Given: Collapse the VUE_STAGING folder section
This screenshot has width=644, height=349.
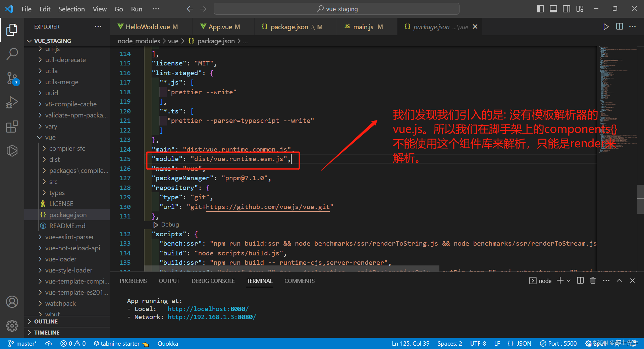Looking at the screenshot, I should (x=67, y=41).
